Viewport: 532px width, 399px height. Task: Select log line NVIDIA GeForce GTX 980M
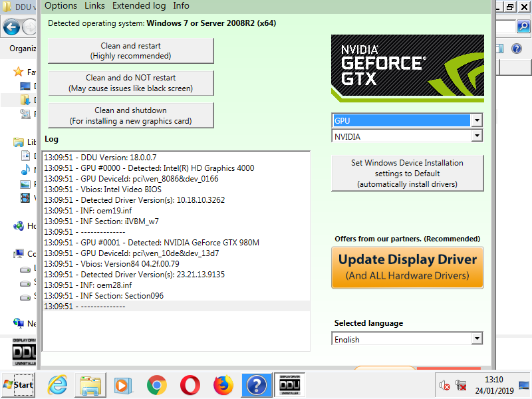[176, 243]
